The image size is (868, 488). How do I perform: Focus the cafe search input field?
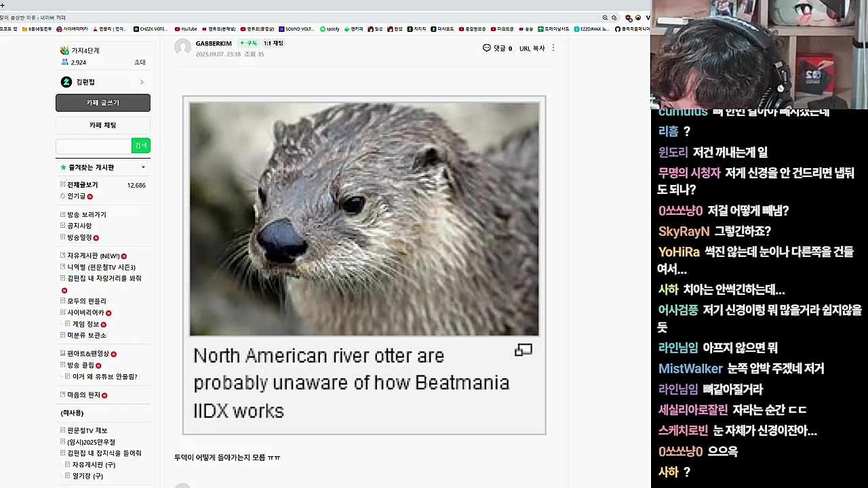(94, 146)
